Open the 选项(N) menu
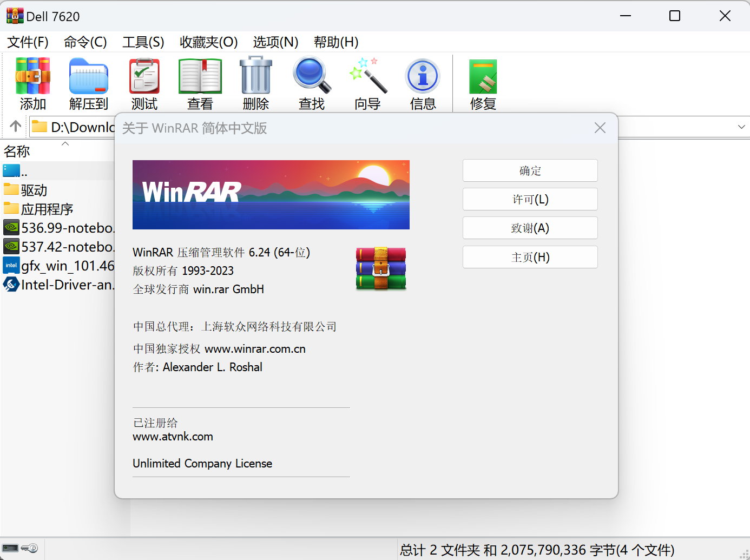 click(x=276, y=42)
